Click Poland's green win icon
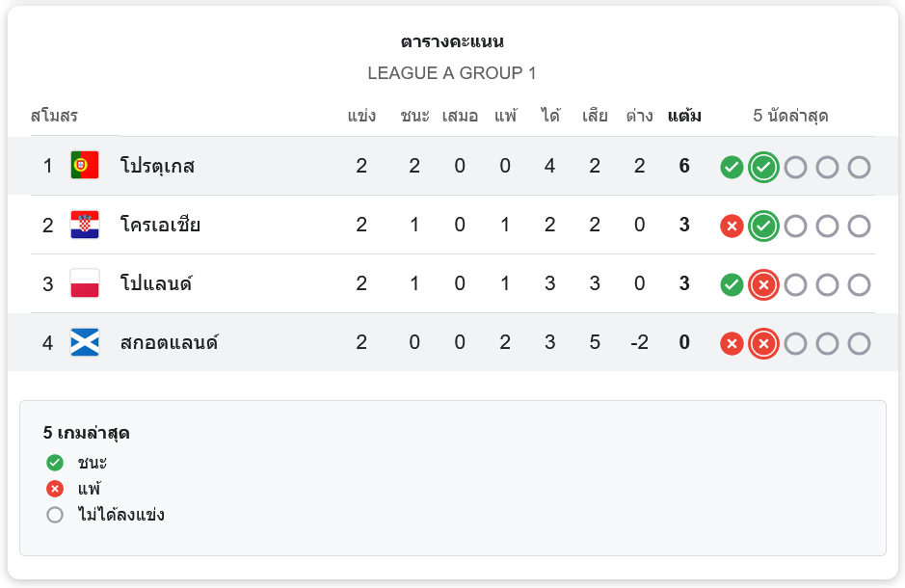The image size is (905, 588). (x=732, y=285)
